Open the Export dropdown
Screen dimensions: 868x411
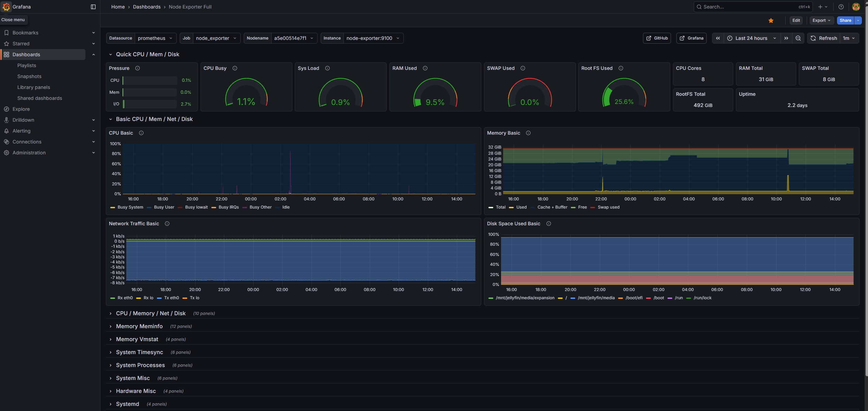(822, 20)
